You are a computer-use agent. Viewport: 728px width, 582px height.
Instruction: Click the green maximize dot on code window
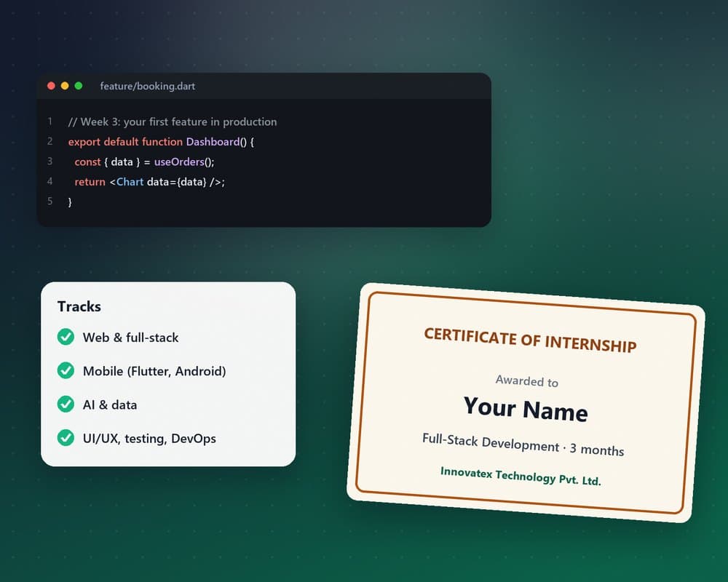click(79, 86)
